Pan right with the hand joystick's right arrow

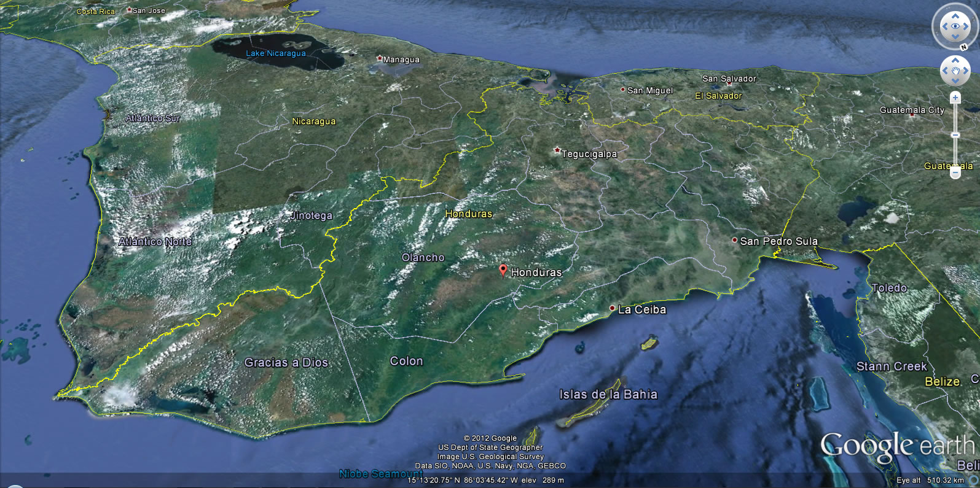point(966,71)
